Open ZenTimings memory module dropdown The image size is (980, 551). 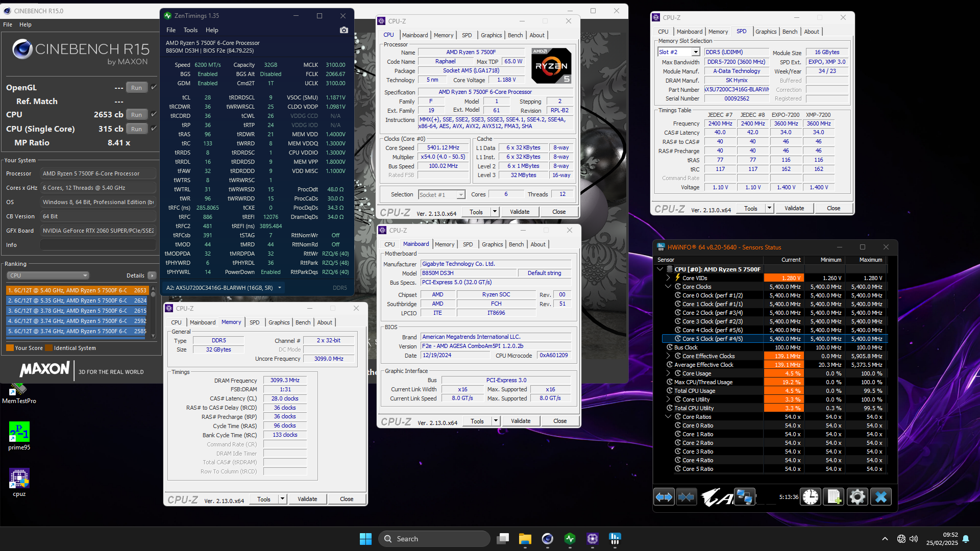pos(279,288)
